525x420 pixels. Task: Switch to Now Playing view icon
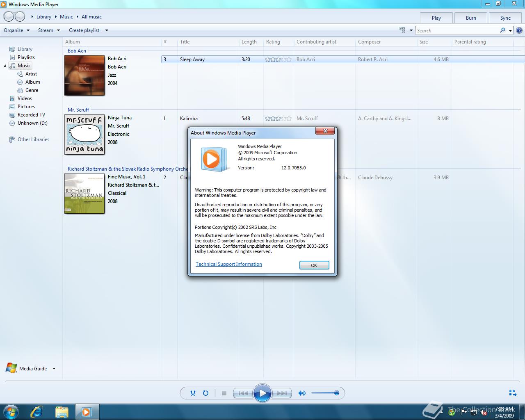(x=513, y=393)
